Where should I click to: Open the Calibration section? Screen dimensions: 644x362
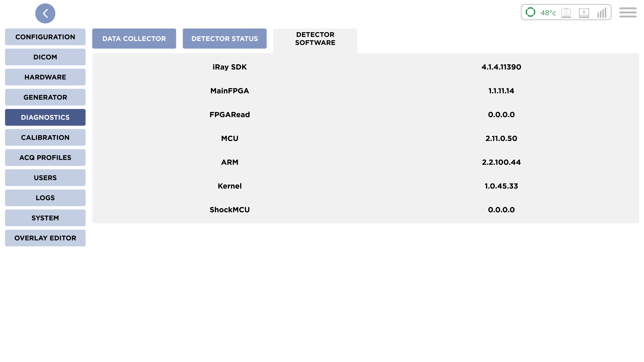pyautogui.click(x=45, y=137)
